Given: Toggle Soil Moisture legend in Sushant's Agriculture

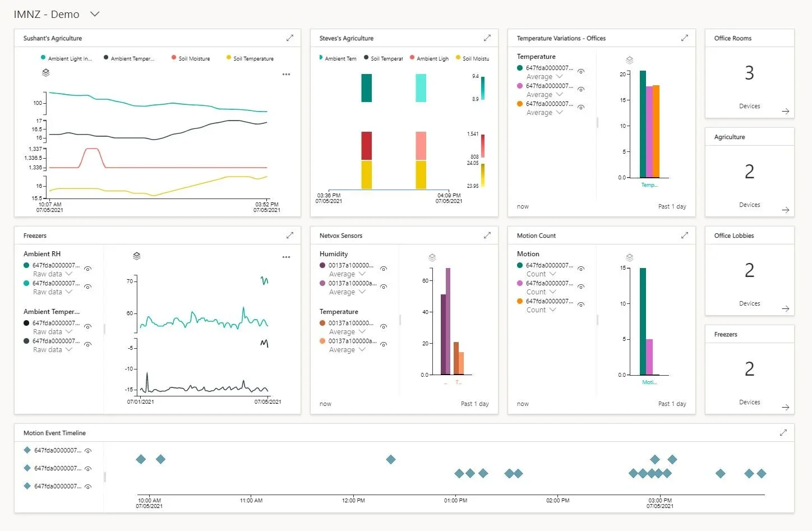Looking at the screenshot, I should (x=191, y=58).
